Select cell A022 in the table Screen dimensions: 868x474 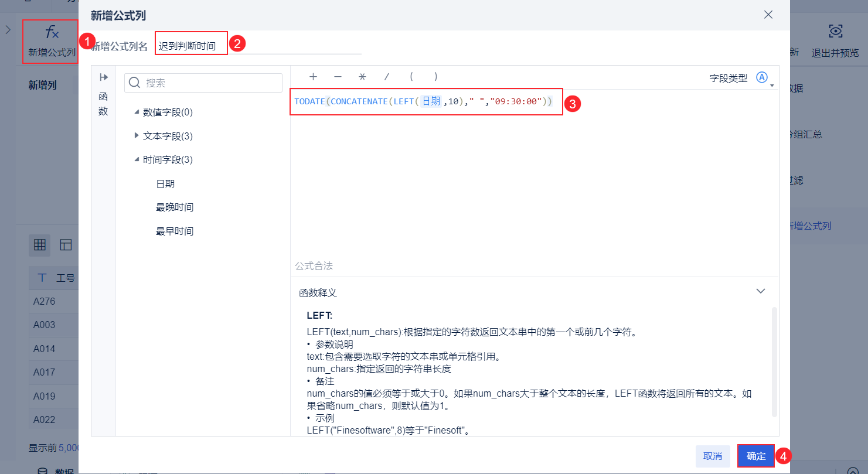[x=54, y=420]
